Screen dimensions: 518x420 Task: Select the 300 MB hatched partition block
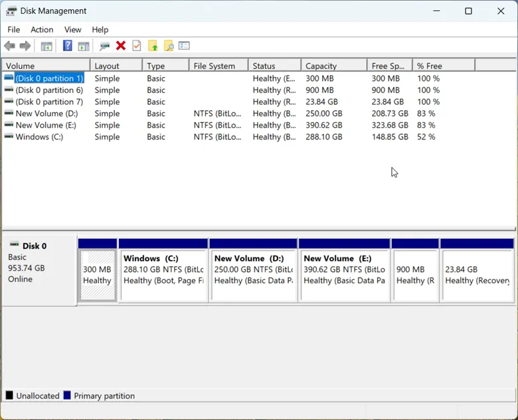coord(98,275)
